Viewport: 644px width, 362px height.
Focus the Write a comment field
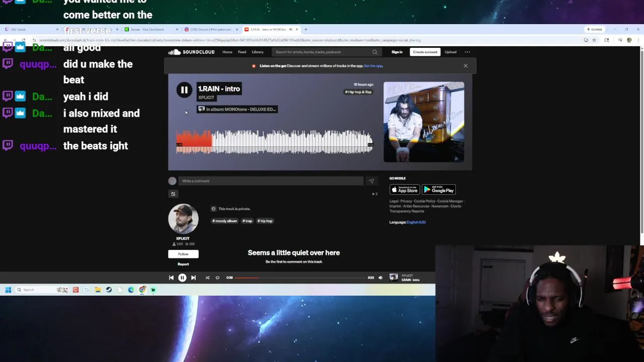coord(271,181)
